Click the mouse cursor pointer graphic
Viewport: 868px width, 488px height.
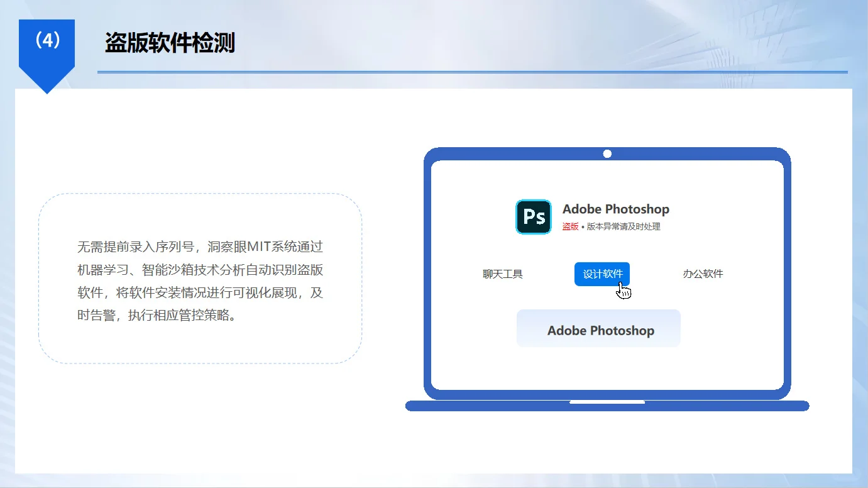[x=623, y=290]
